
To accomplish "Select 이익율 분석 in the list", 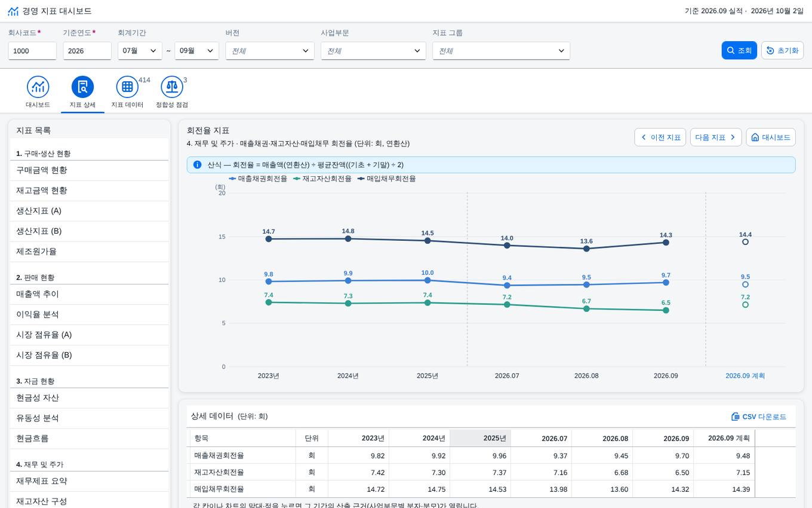I will click(90, 314).
